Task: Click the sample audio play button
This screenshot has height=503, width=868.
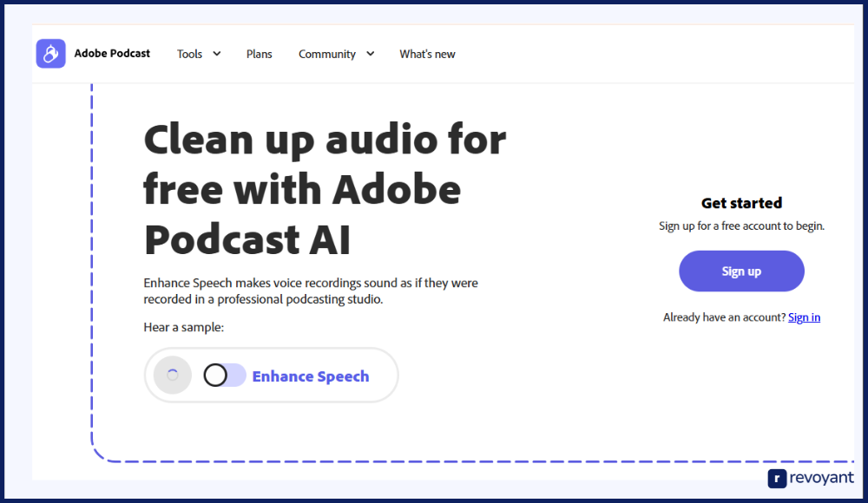Action: (173, 376)
